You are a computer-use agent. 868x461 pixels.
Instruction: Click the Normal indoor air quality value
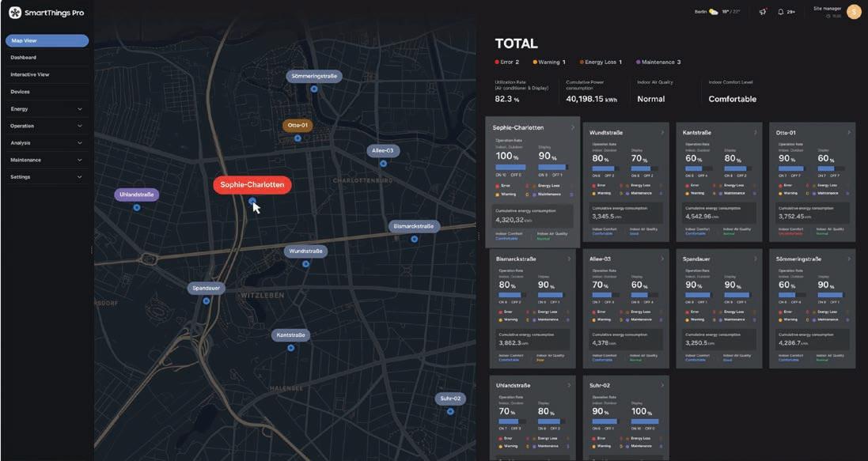coord(651,99)
